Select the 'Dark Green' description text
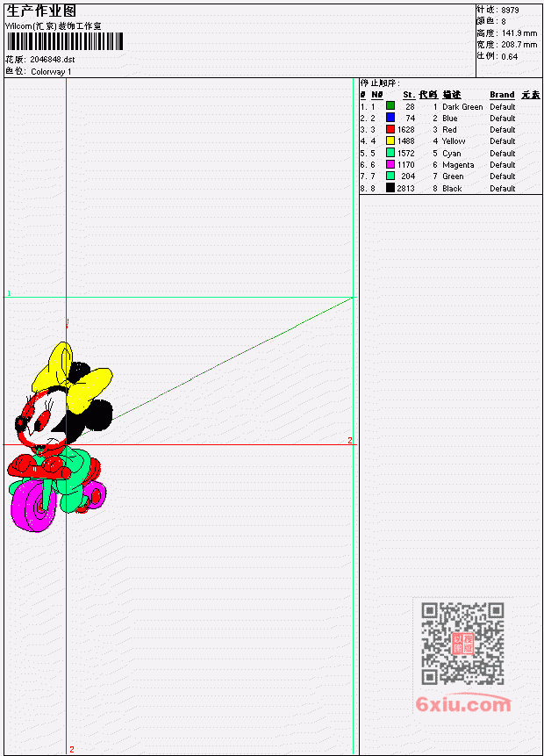Viewport: 544px width, 756px height. pyautogui.click(x=462, y=107)
